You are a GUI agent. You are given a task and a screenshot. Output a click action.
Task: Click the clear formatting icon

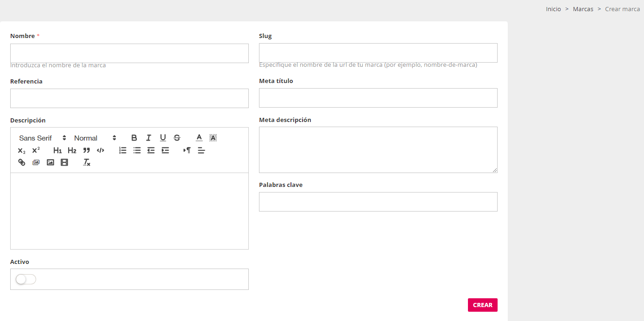[x=87, y=162]
